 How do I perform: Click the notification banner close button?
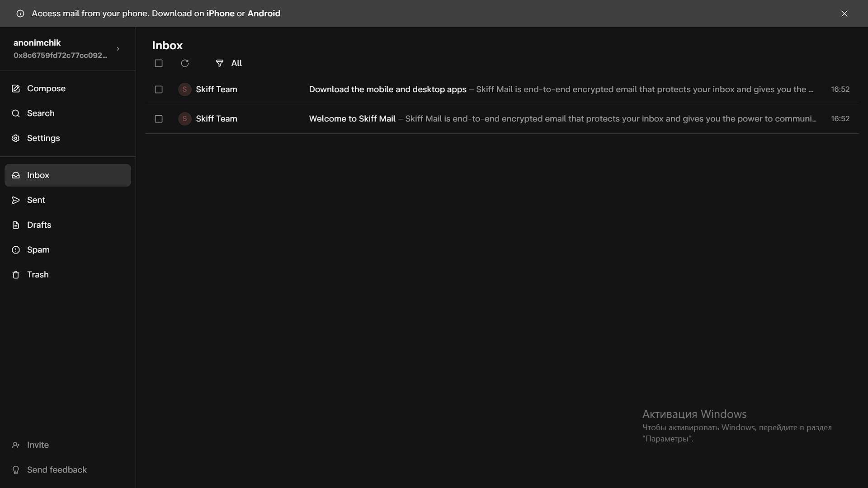(x=844, y=13)
